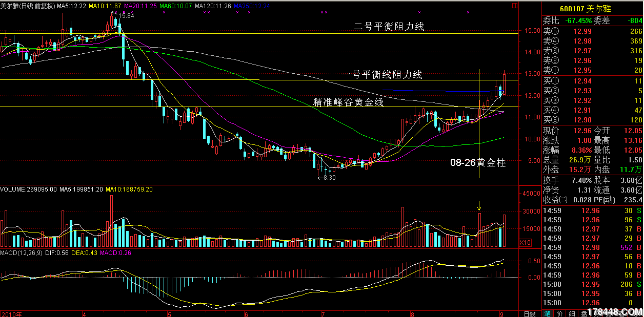Select the 08-26黄金柱 annotation
The image size is (644, 317).
pyautogui.click(x=478, y=163)
